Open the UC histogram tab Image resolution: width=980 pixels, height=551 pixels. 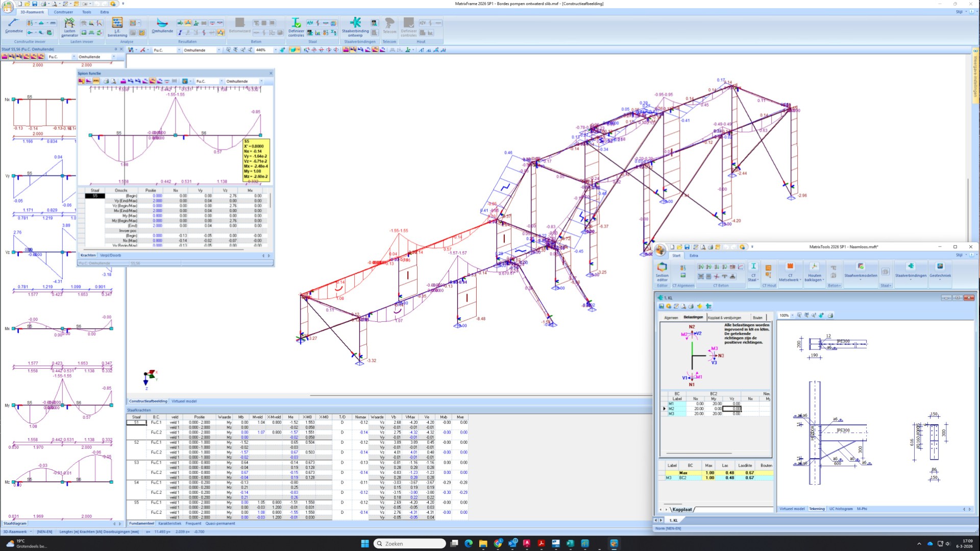click(x=841, y=509)
